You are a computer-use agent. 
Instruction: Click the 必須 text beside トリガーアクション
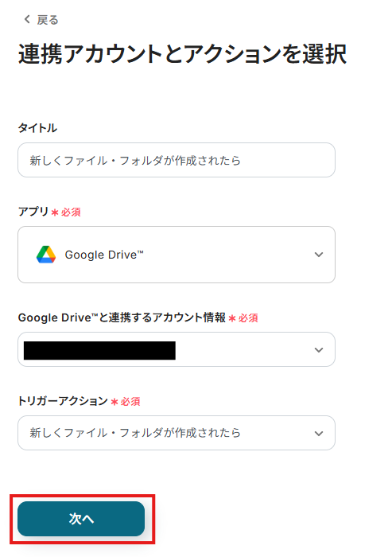tap(130, 402)
